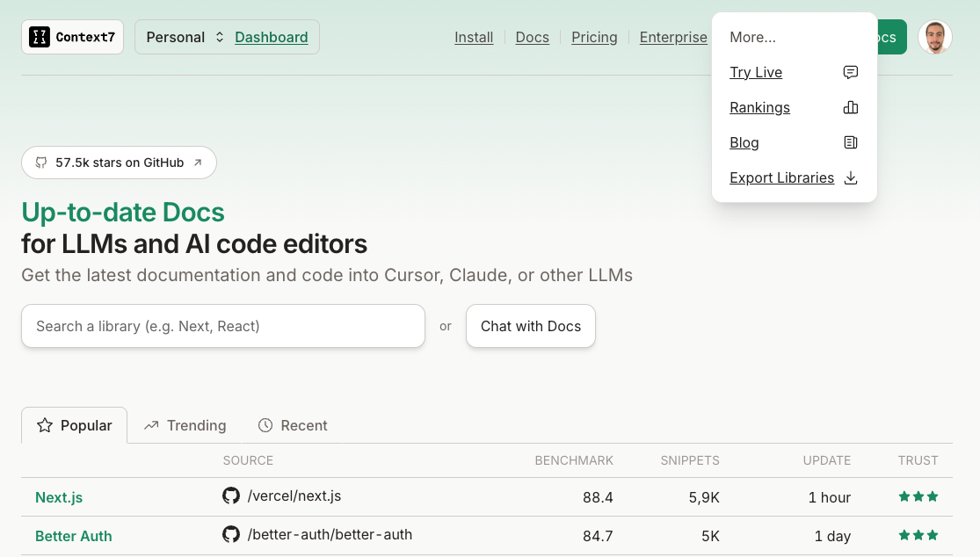Screen dimensions: 980x557
Task: Select Rankings in the More menu
Action: tap(759, 107)
